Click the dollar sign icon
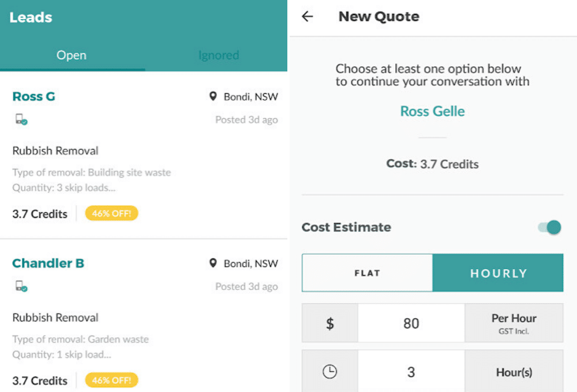Image resolution: width=577 pixels, height=392 pixels. (329, 323)
